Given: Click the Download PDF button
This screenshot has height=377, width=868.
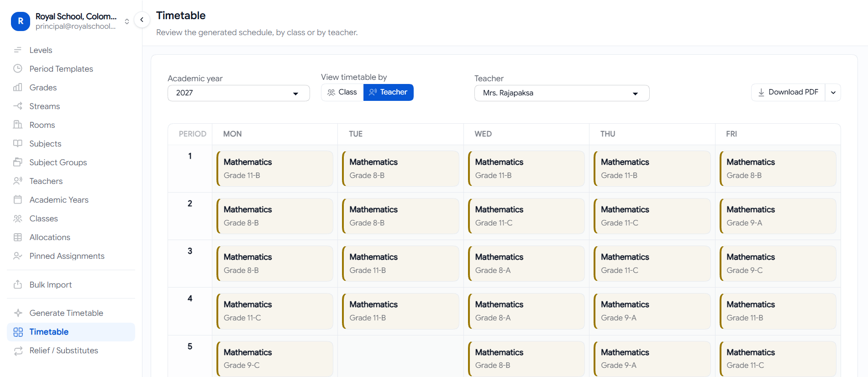Looking at the screenshot, I should [x=789, y=92].
